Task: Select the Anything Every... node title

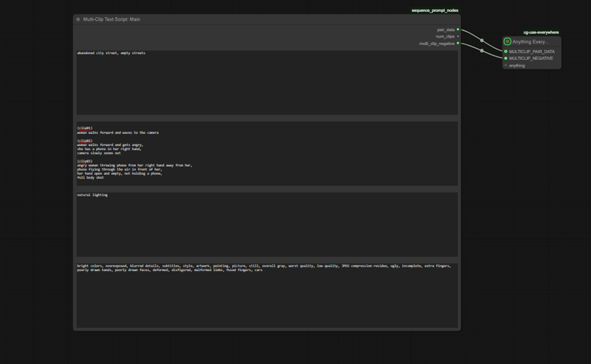Action: 530,42
